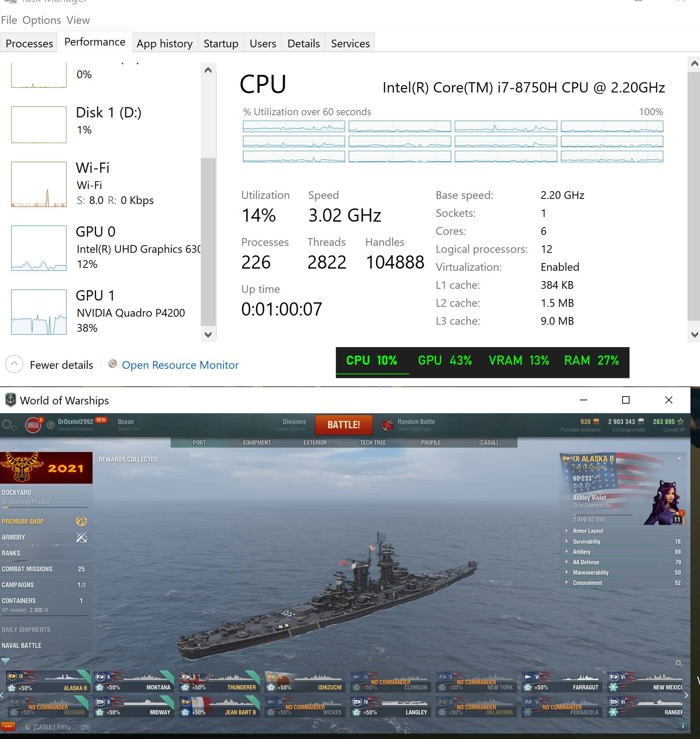Click the Armory crossed tools icon
700x739 pixels.
point(81,537)
